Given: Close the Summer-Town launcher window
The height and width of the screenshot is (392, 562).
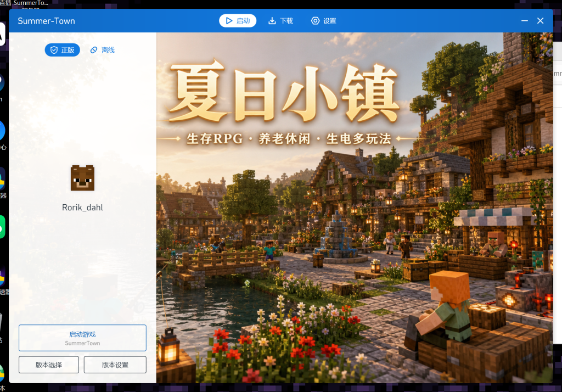Looking at the screenshot, I should (540, 21).
